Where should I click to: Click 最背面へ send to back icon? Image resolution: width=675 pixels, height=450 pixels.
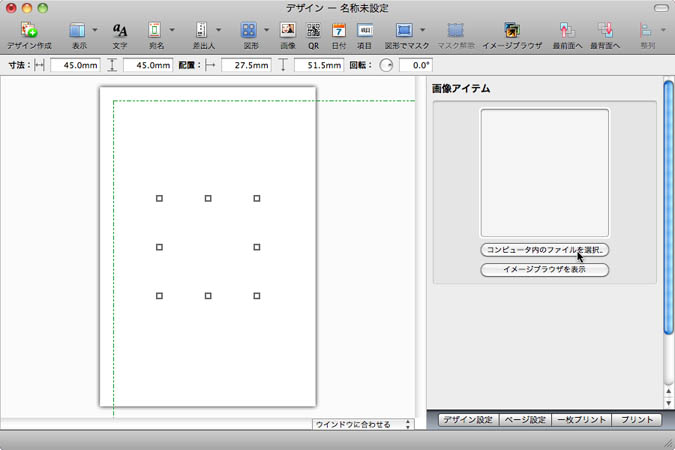[x=605, y=31]
